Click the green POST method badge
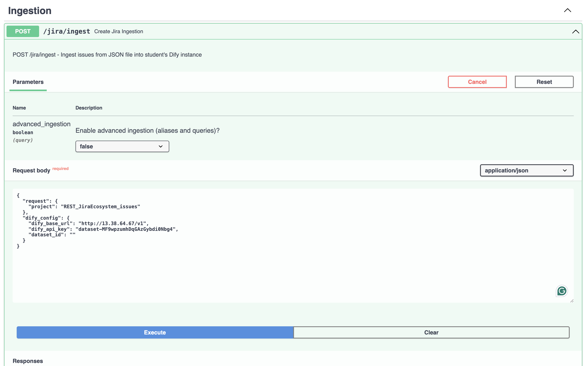588x366 pixels. [x=23, y=31]
